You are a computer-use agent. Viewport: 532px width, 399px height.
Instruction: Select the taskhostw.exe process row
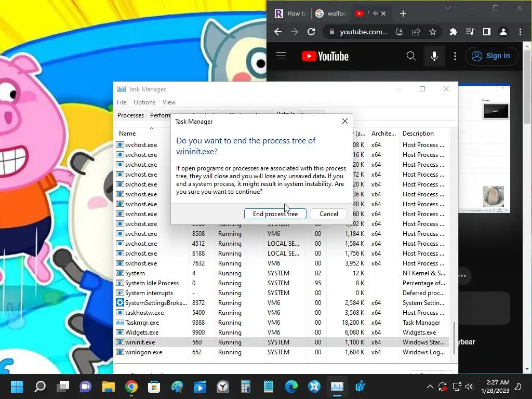click(x=282, y=313)
